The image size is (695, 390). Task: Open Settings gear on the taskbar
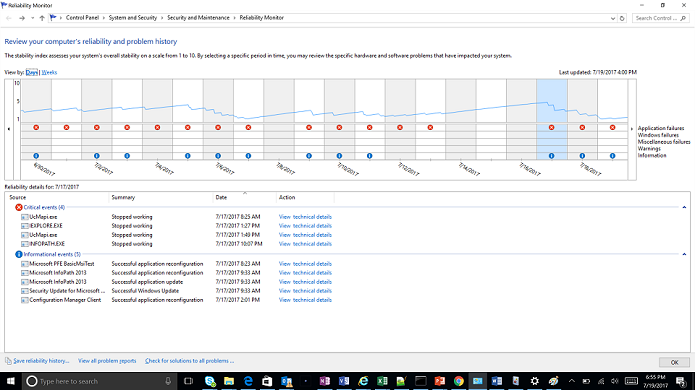pos(535,381)
